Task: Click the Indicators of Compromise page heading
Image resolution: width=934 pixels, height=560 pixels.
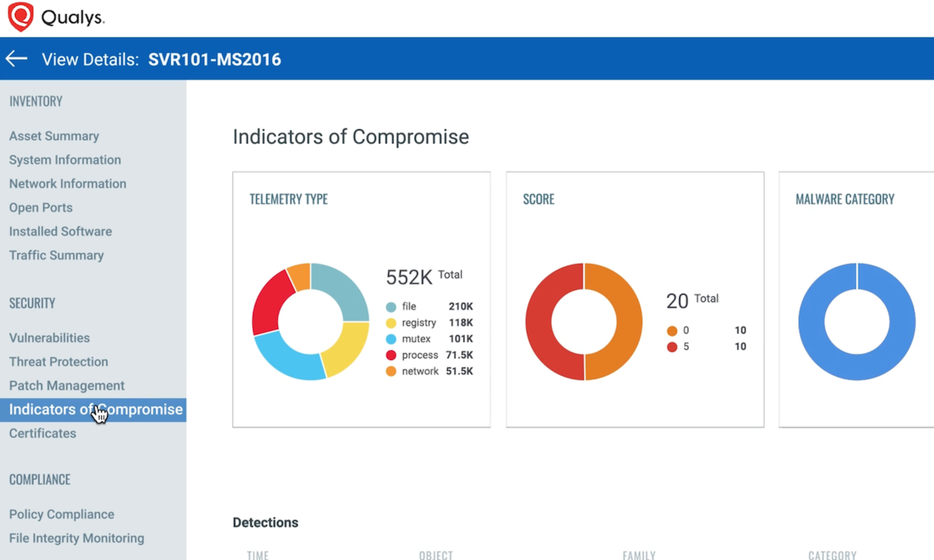Action: tap(351, 137)
